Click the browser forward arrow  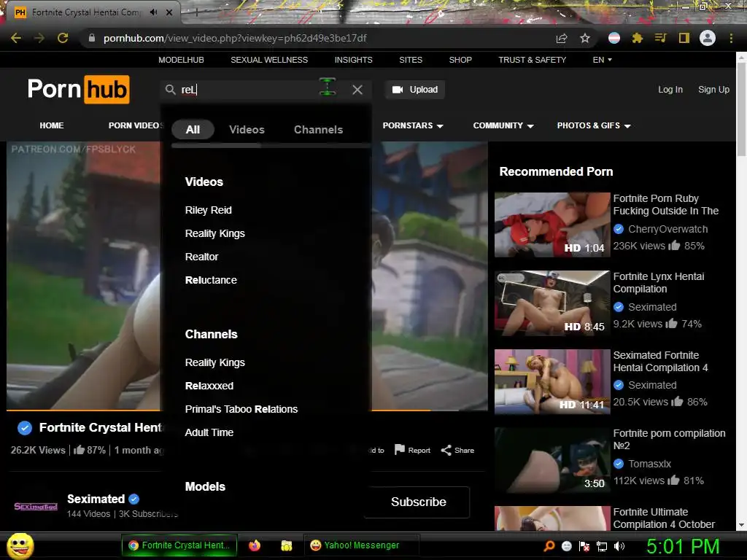39,38
